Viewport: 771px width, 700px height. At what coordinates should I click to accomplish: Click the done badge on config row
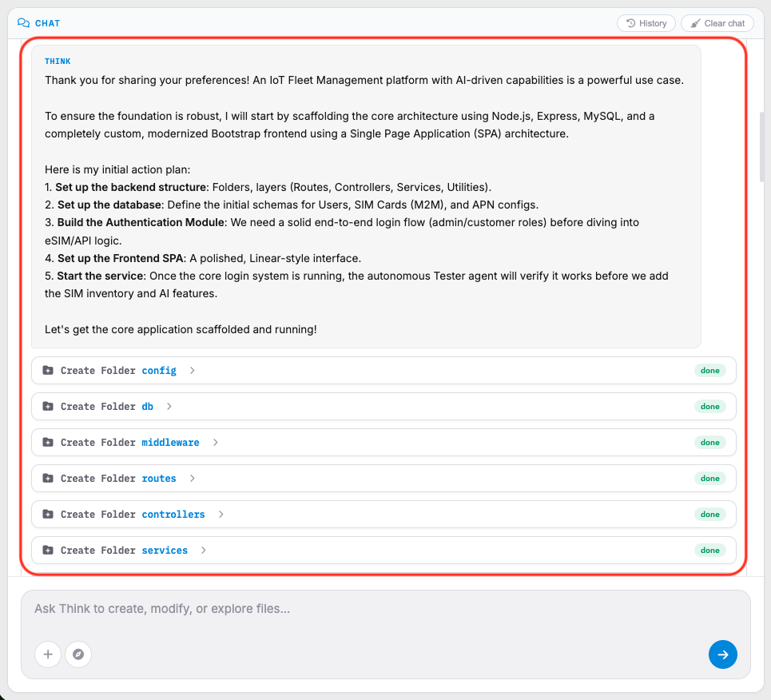pyautogui.click(x=710, y=371)
